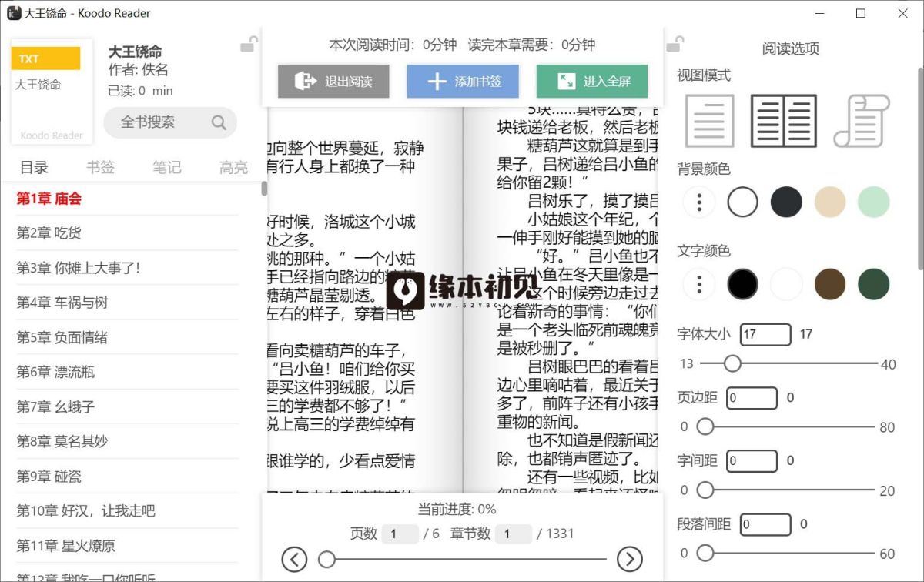Switch to the 笔记 tab

(167, 167)
